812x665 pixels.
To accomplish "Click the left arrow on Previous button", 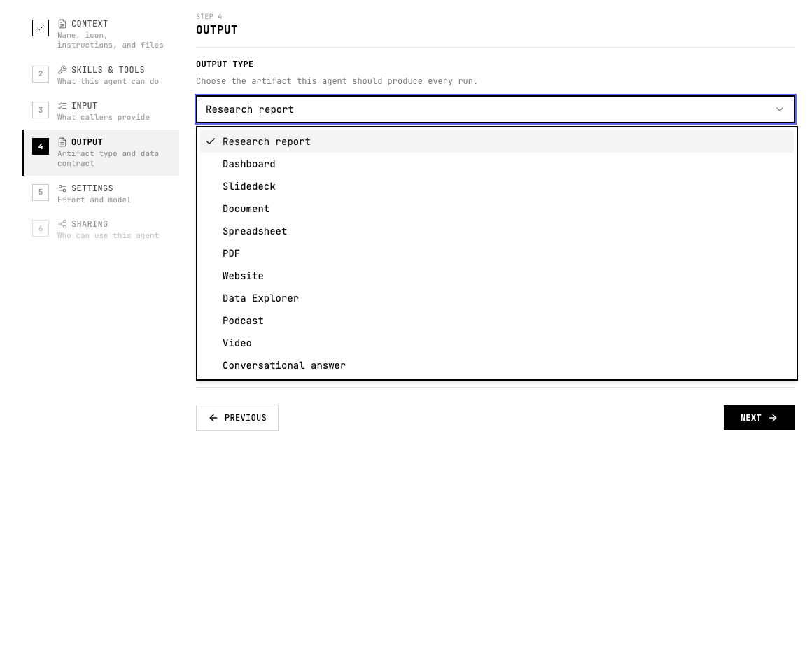I will coord(213,418).
